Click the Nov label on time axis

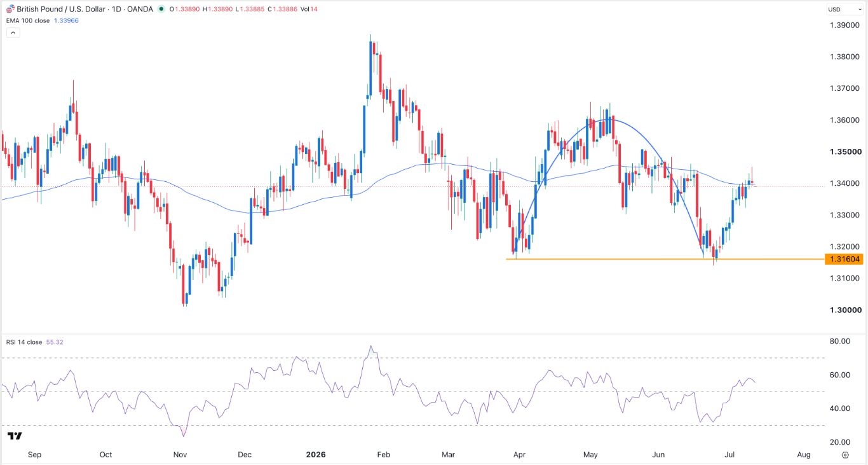click(x=180, y=455)
